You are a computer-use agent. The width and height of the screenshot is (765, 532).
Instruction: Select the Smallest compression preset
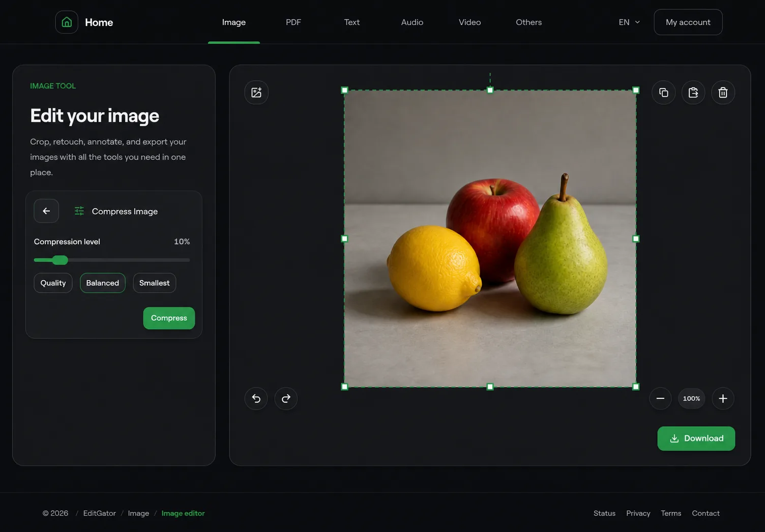155,283
